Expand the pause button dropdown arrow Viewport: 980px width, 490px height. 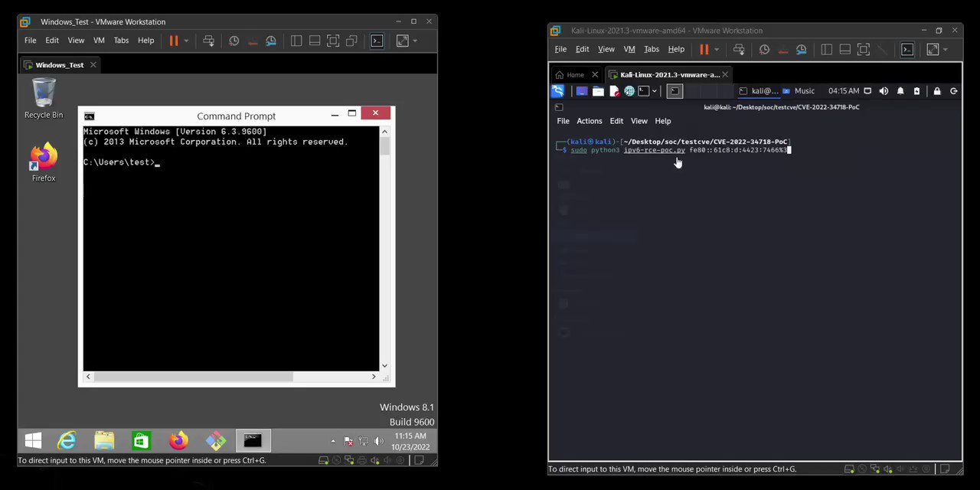[187, 41]
